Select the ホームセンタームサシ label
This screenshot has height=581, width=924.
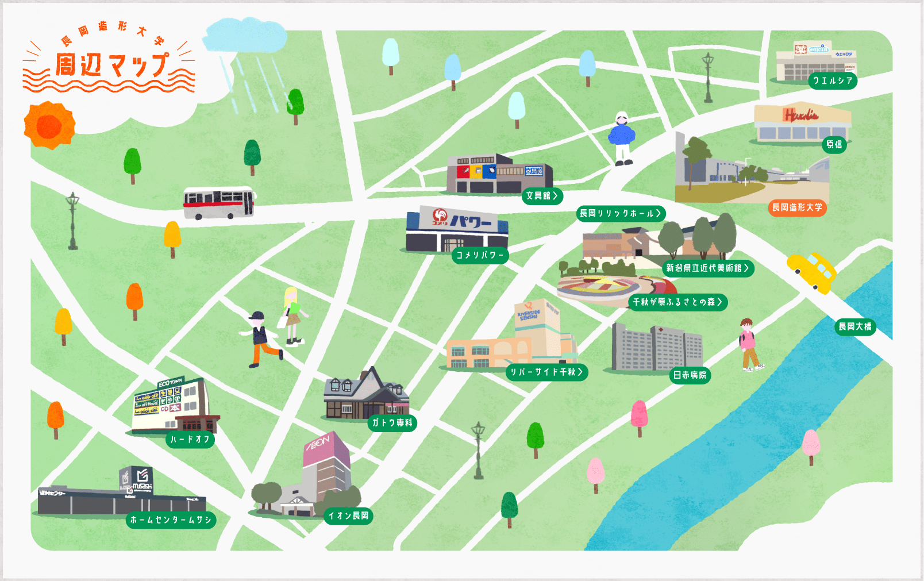coord(171,520)
